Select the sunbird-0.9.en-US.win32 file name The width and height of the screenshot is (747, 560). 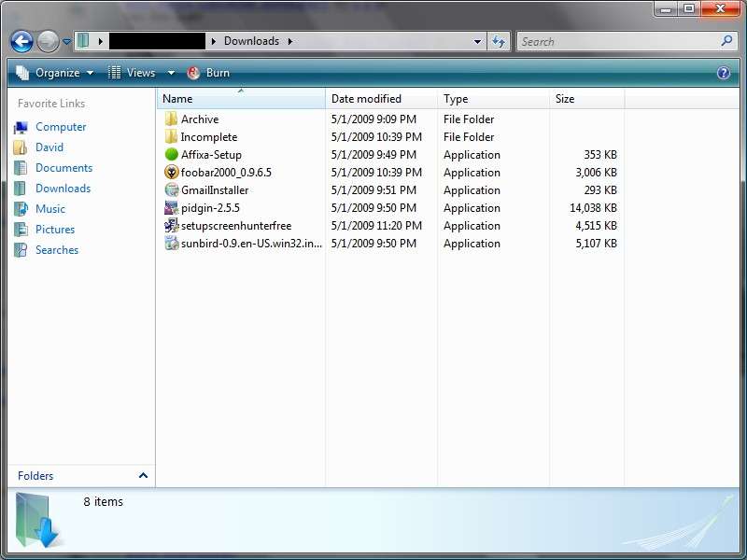coord(251,244)
